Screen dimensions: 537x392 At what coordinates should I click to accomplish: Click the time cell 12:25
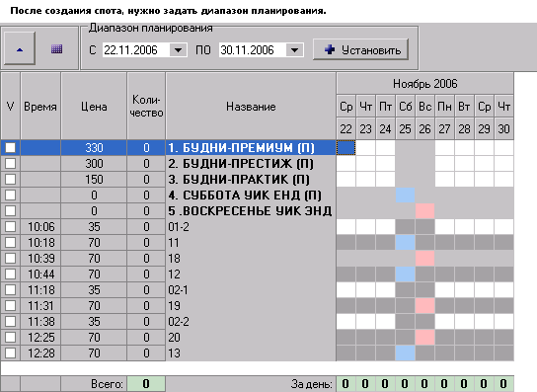coord(40,337)
